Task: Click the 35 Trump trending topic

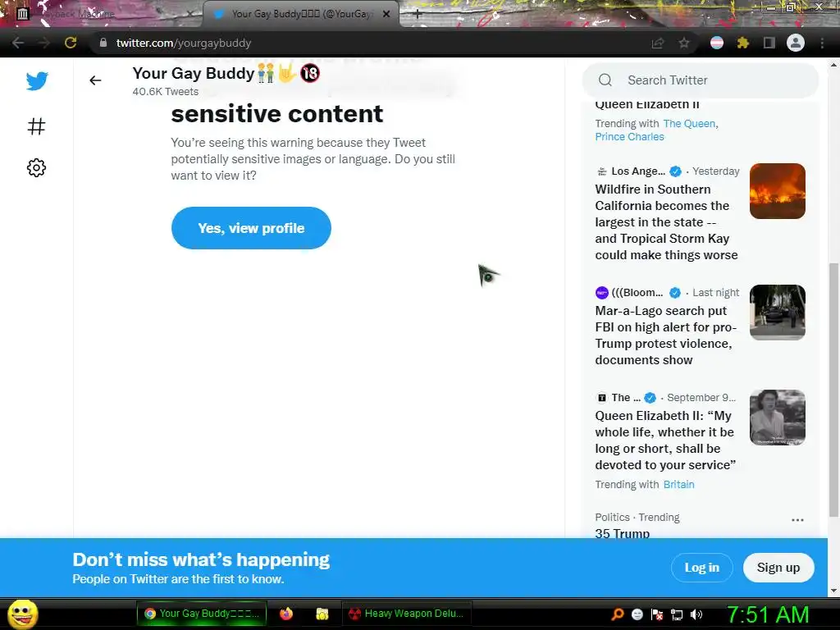Action: pos(623,533)
